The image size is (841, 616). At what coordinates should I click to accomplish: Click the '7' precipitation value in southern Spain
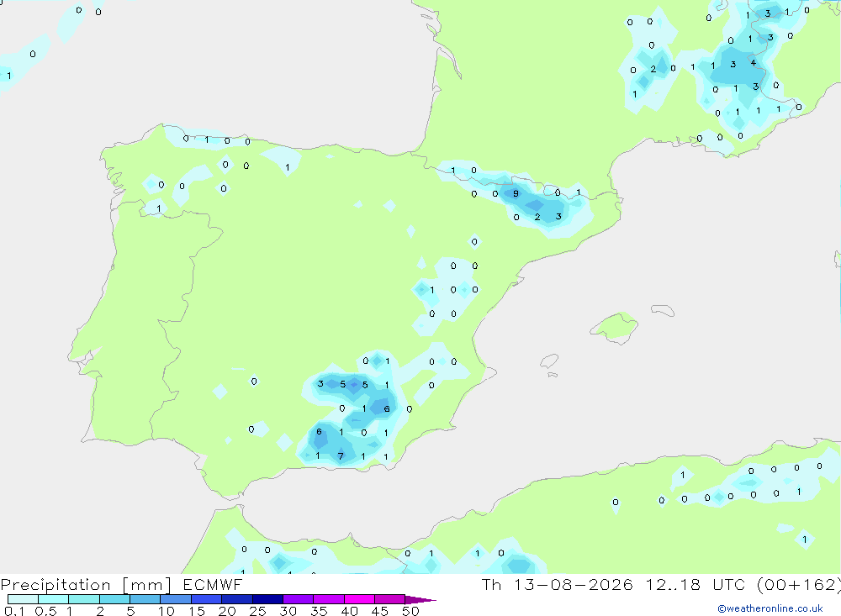(x=340, y=456)
